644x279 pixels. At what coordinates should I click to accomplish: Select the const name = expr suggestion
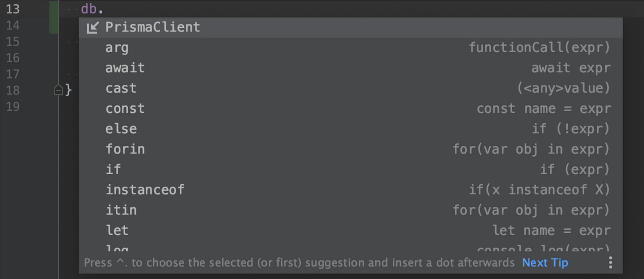tap(351, 109)
